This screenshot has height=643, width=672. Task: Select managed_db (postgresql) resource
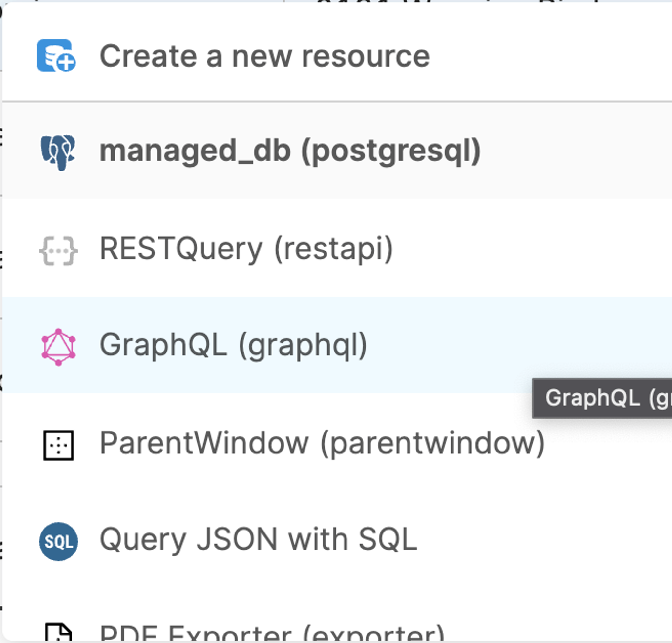click(337, 151)
